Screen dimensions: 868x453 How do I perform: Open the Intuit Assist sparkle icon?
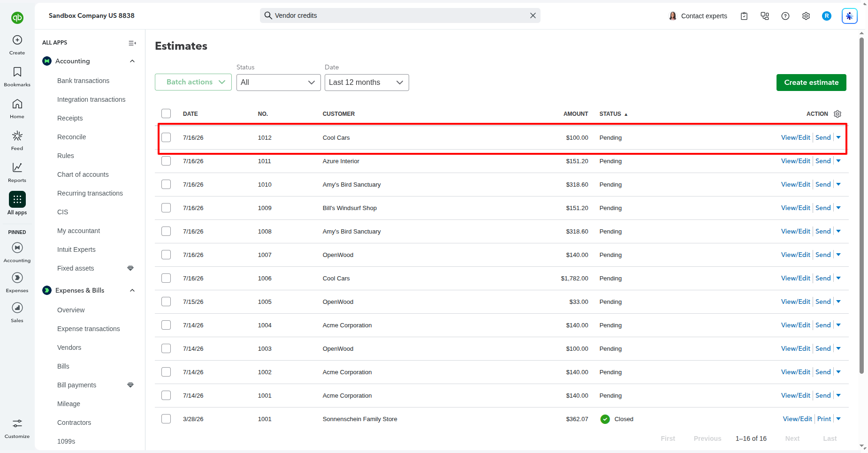(850, 16)
